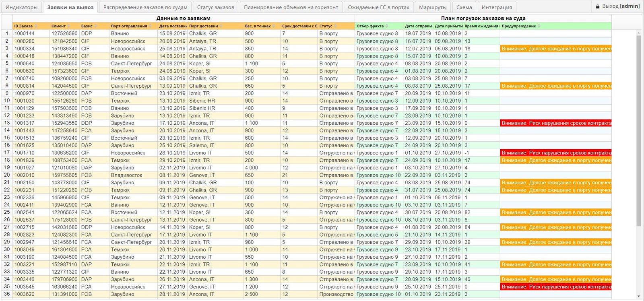Click the Время ожидания column header
The height and width of the screenshot is (301, 644).
[481, 26]
